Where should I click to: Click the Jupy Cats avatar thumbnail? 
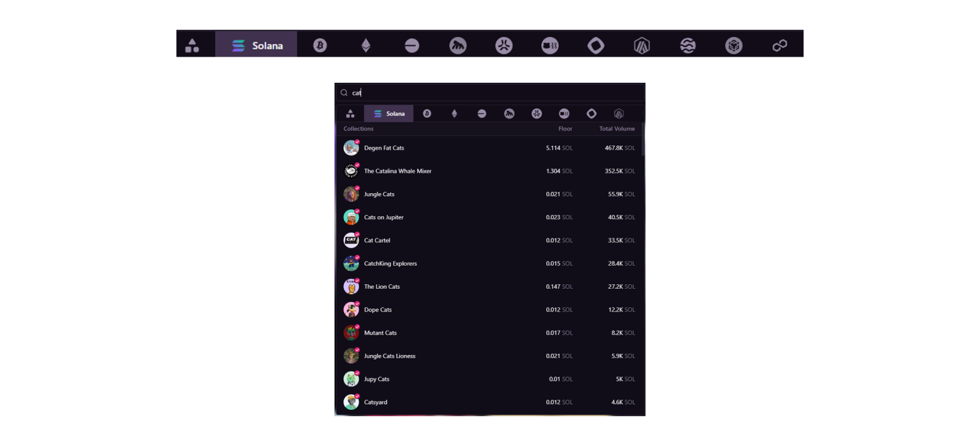351,379
